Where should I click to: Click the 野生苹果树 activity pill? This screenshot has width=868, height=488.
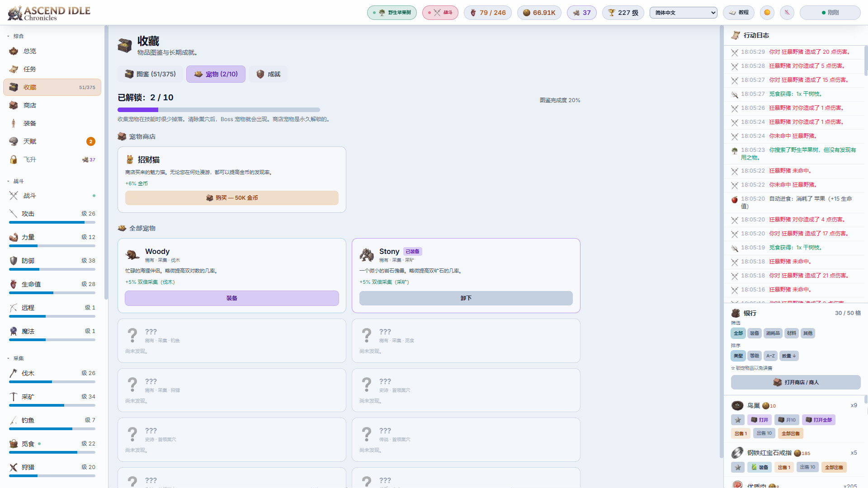pos(392,13)
